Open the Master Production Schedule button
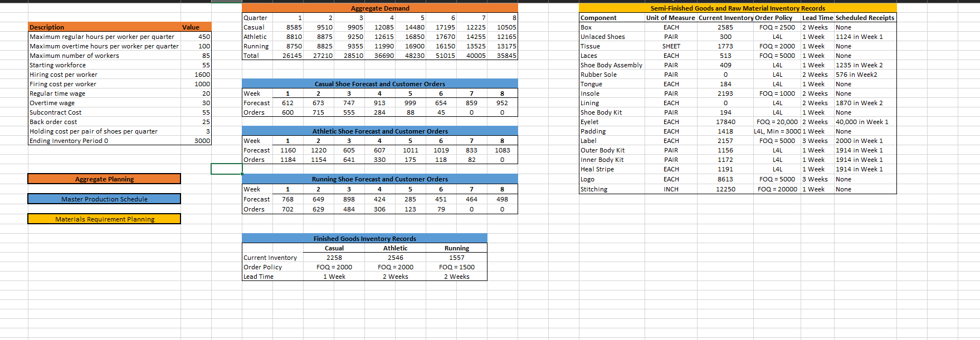Image resolution: width=980 pixels, height=340 pixels. [x=104, y=199]
